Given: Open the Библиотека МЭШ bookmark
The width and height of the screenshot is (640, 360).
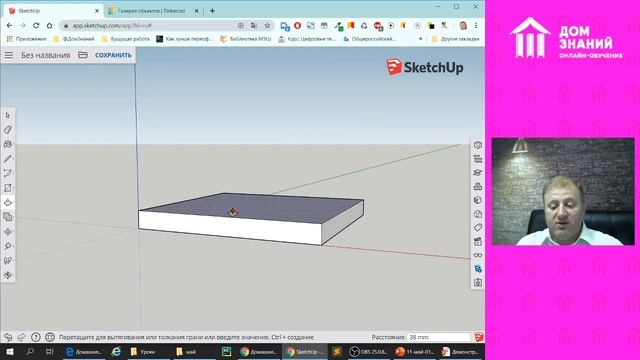Looking at the screenshot, I should [245, 39].
